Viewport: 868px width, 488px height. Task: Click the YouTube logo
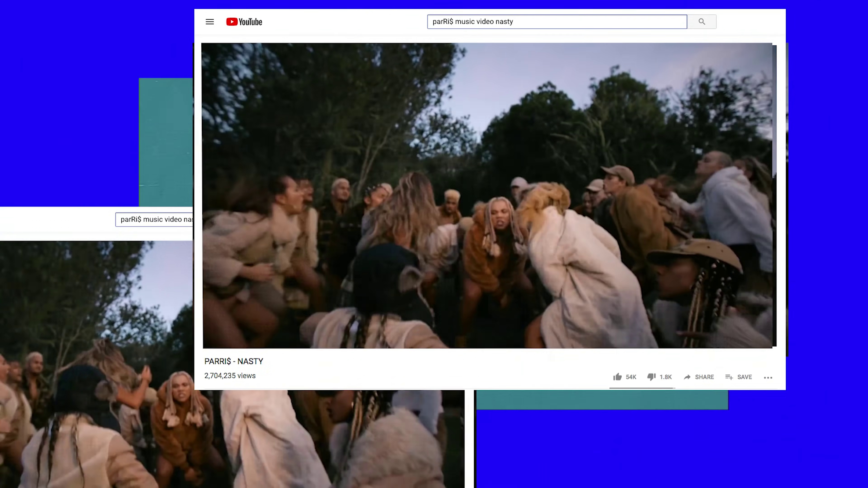244,22
